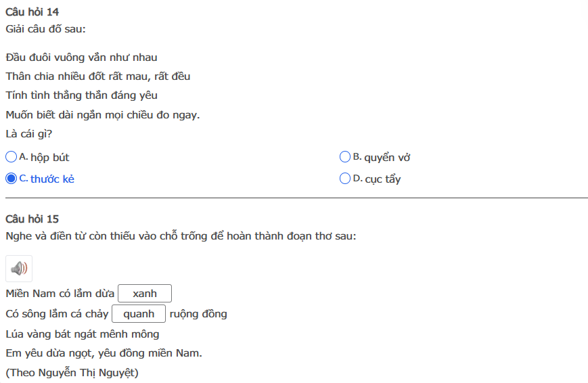Choose radio option B quyển vở
The height and width of the screenshot is (383, 588).
345,157
